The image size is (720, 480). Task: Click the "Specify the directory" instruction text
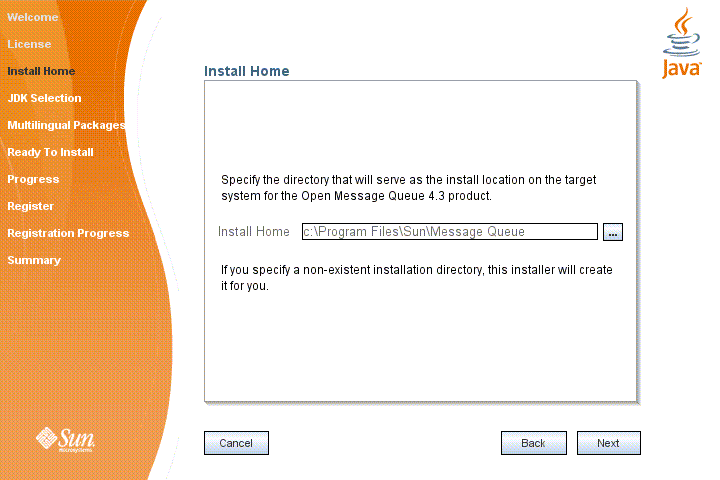tap(408, 187)
